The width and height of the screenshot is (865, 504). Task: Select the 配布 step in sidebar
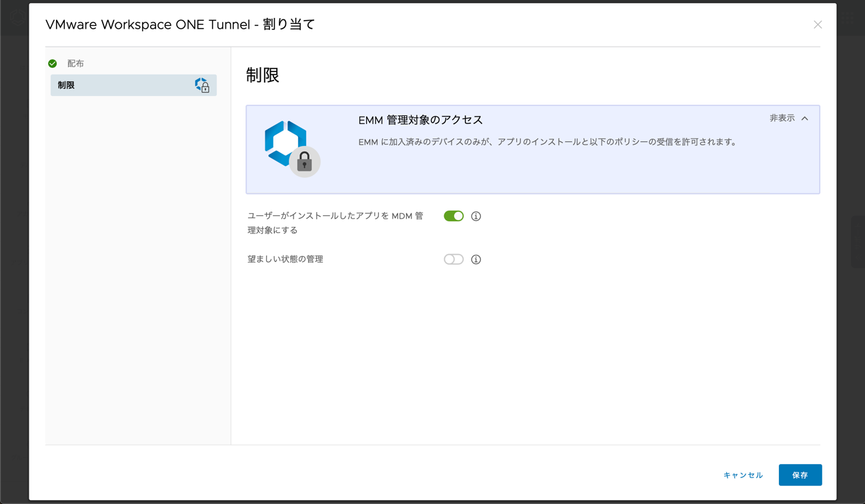75,64
